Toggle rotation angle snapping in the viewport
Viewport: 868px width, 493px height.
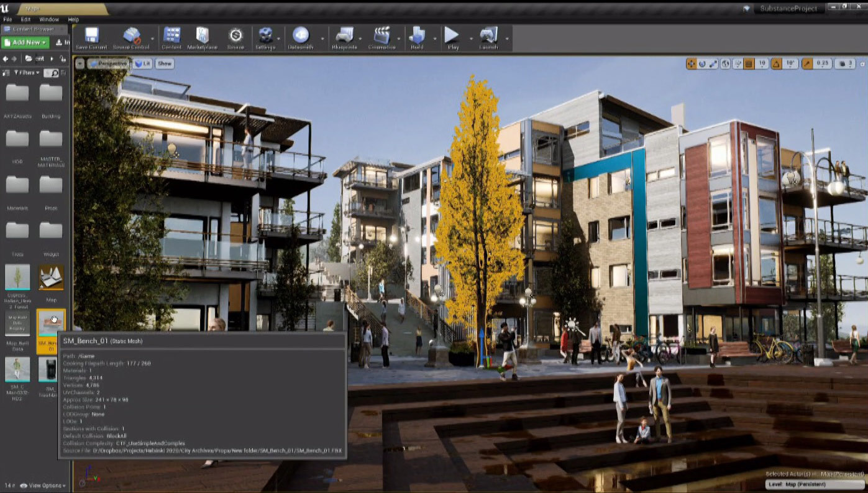777,63
